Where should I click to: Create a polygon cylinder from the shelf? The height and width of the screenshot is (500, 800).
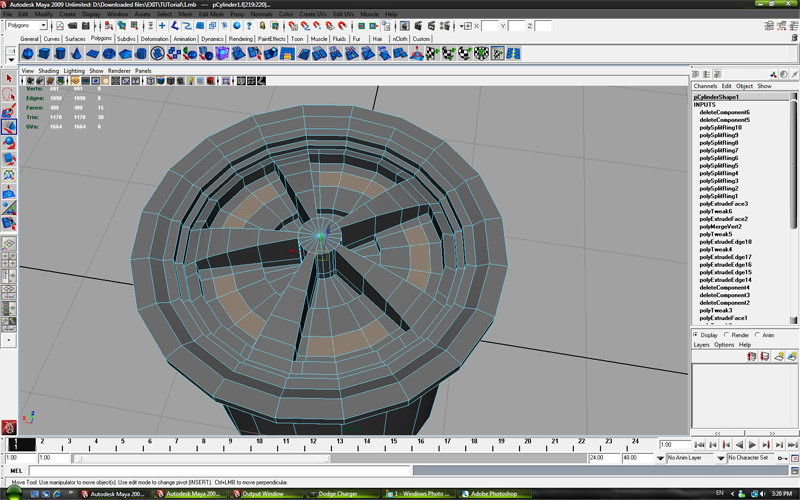pyautogui.click(x=60, y=54)
